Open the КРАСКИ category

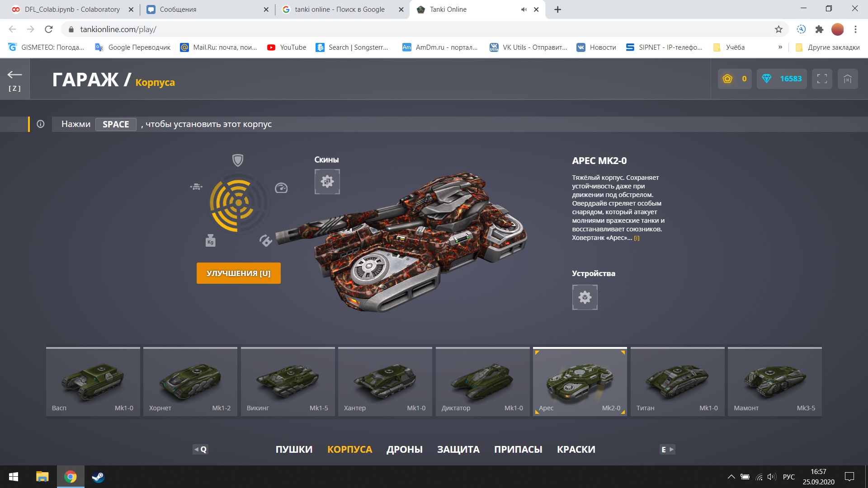(576, 449)
